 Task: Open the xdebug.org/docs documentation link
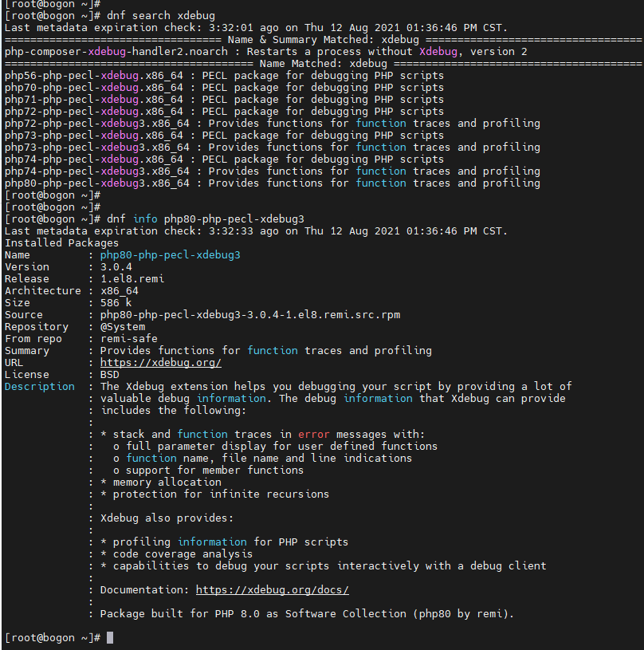272,590
